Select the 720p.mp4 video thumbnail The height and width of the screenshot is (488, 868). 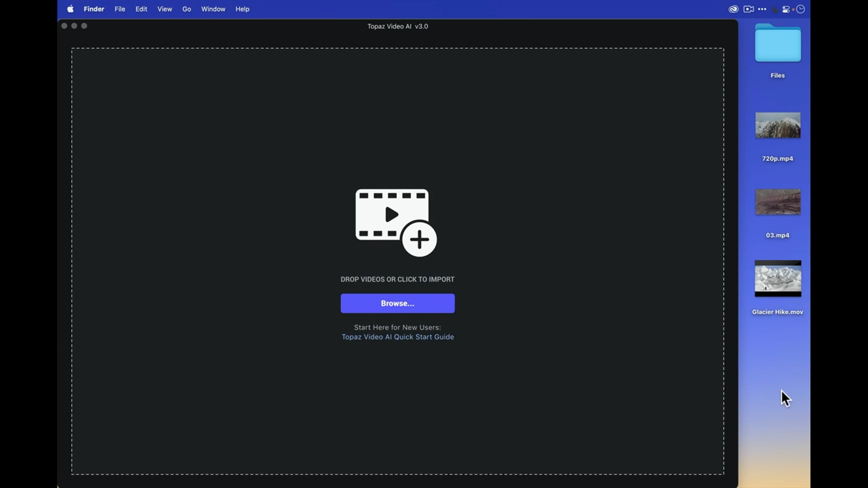778,126
